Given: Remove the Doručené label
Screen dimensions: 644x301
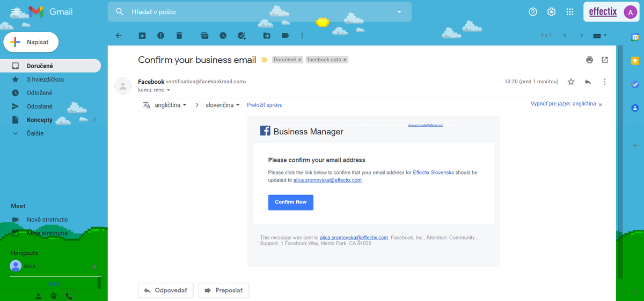Looking at the screenshot, I should tap(300, 60).
